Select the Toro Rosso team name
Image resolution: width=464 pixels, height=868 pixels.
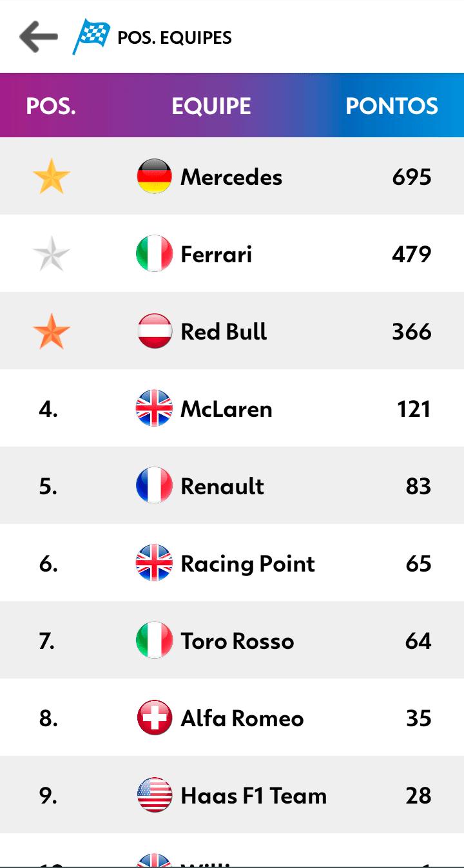click(x=237, y=641)
